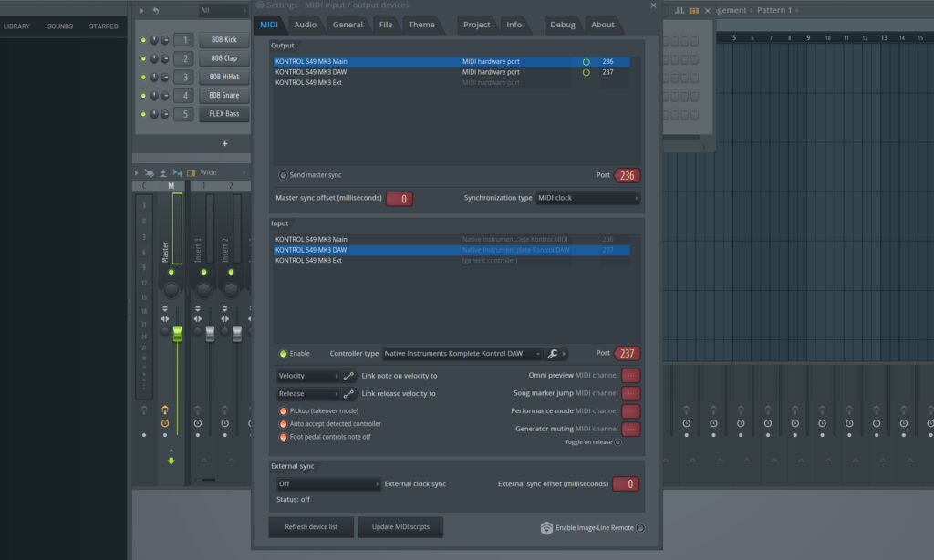Click the Master track clock icon
The image size is (934, 560).
165,423
